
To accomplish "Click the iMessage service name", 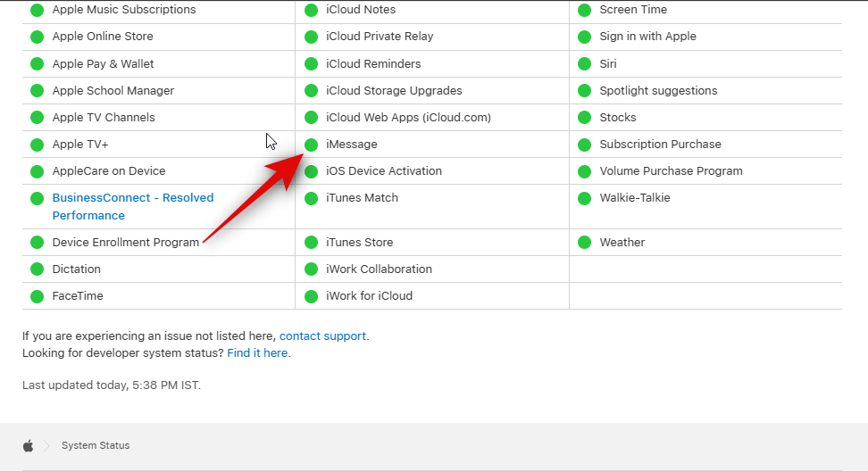I will (352, 145).
